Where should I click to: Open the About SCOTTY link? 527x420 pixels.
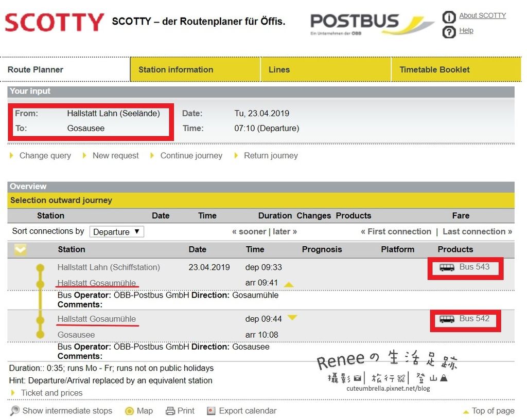coord(482,15)
